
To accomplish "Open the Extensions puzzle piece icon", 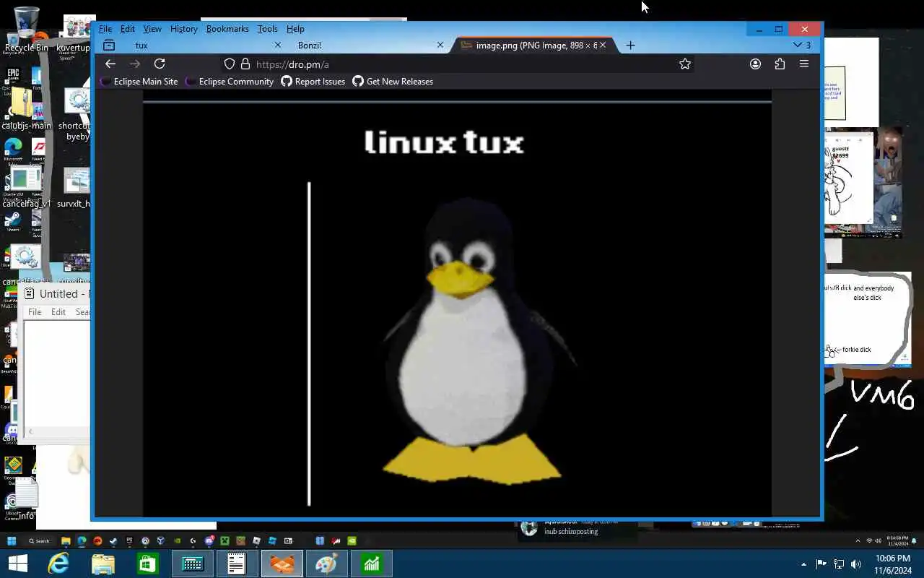I will point(780,64).
